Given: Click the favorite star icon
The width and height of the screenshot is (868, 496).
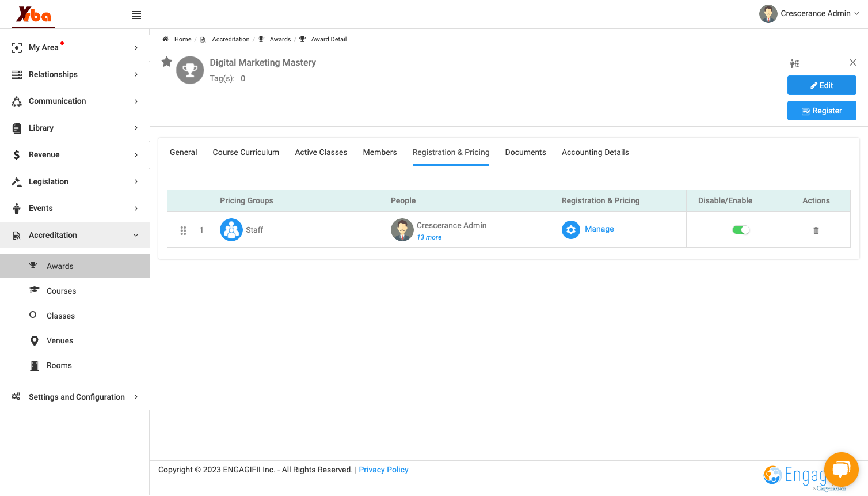Looking at the screenshot, I should (x=167, y=62).
